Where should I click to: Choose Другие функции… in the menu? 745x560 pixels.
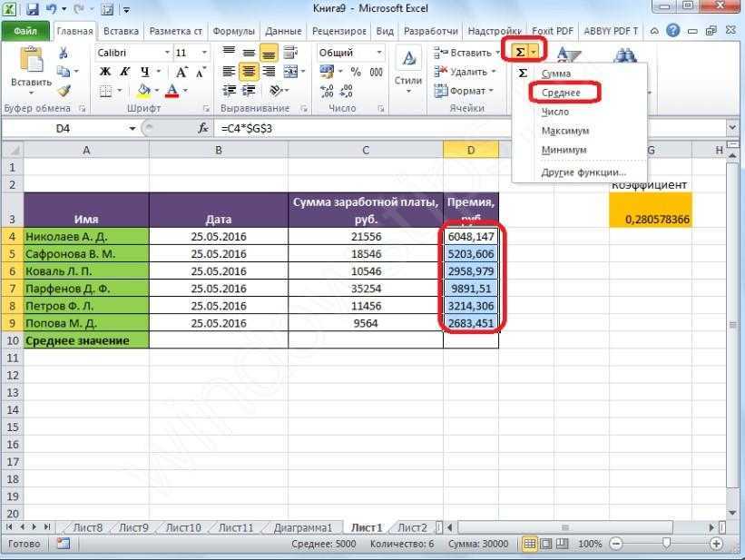tap(583, 172)
